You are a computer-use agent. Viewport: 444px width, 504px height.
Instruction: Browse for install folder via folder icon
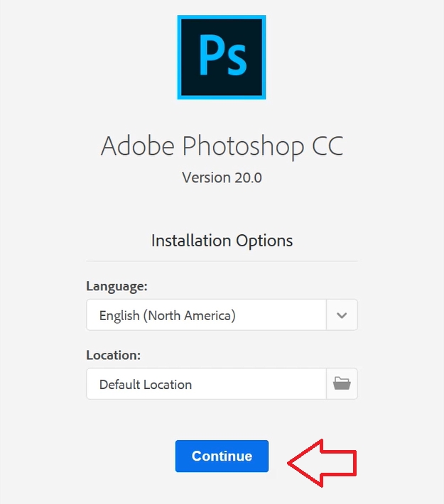pos(342,384)
